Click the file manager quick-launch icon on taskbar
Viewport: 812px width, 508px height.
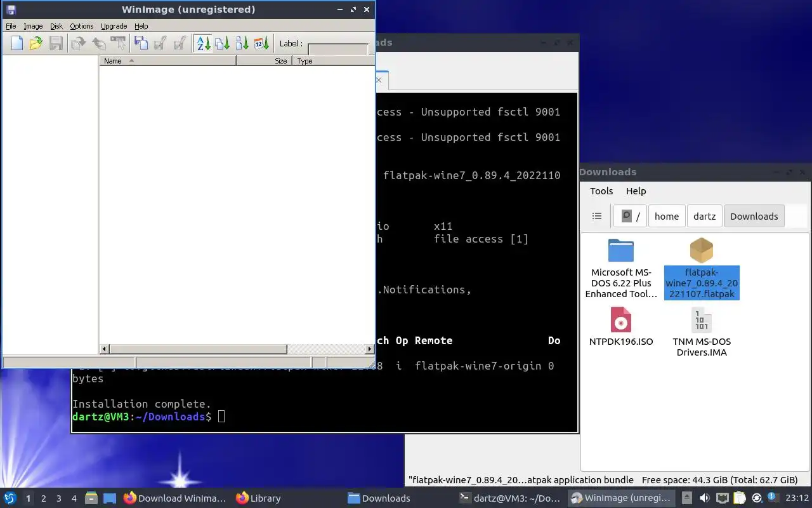pos(91,498)
